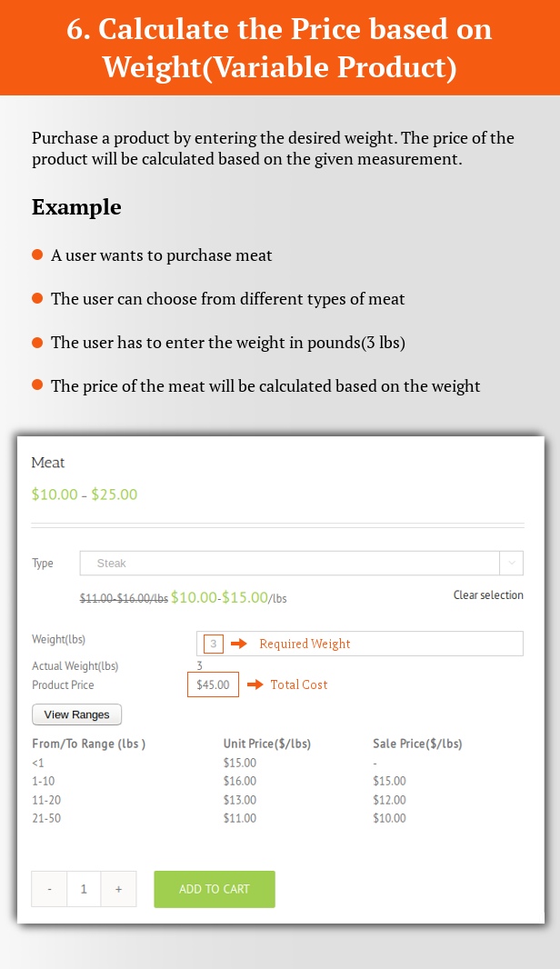Click the View Ranges button
Viewport: 560px width, 969px height.
[76, 714]
